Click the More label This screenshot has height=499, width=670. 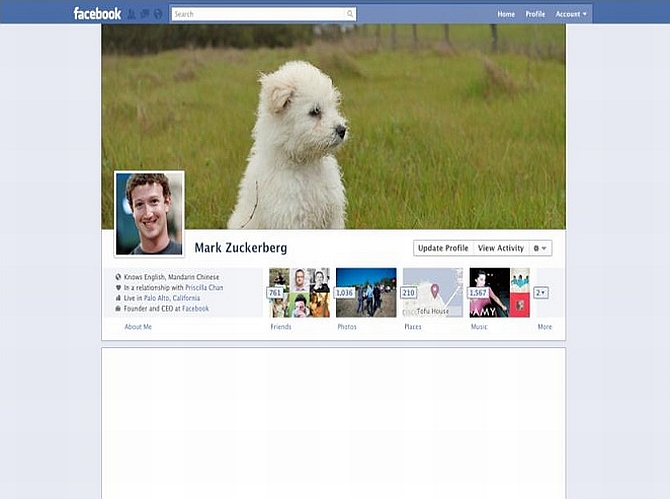(x=544, y=327)
